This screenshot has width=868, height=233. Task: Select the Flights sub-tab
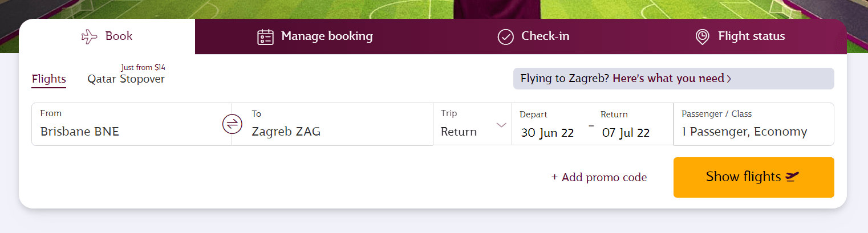[x=49, y=79]
